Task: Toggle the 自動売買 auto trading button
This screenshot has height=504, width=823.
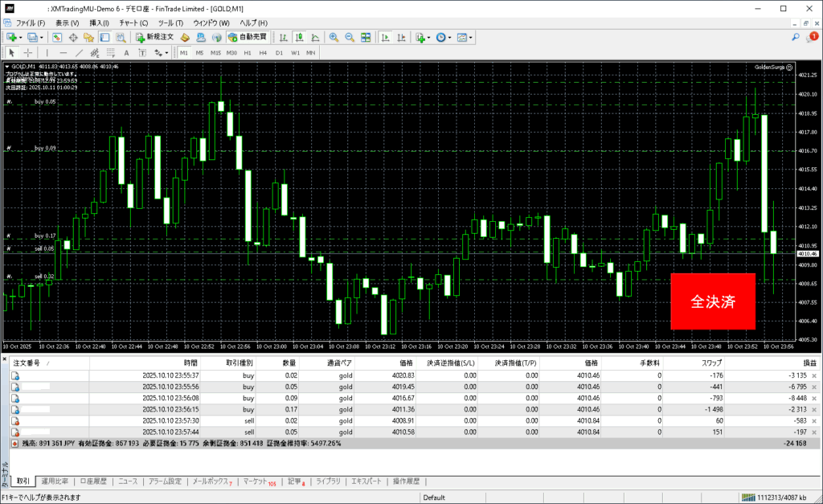Action: [248, 37]
